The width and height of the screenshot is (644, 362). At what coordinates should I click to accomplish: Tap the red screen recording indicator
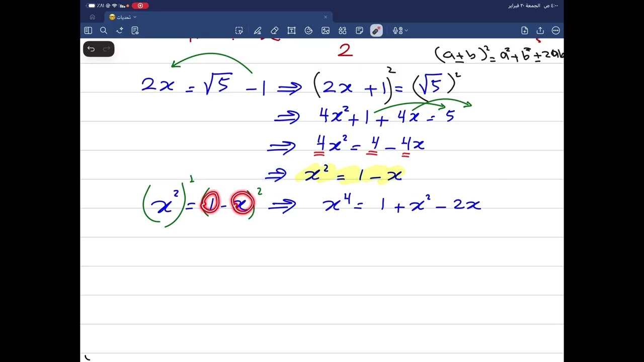[140, 6]
